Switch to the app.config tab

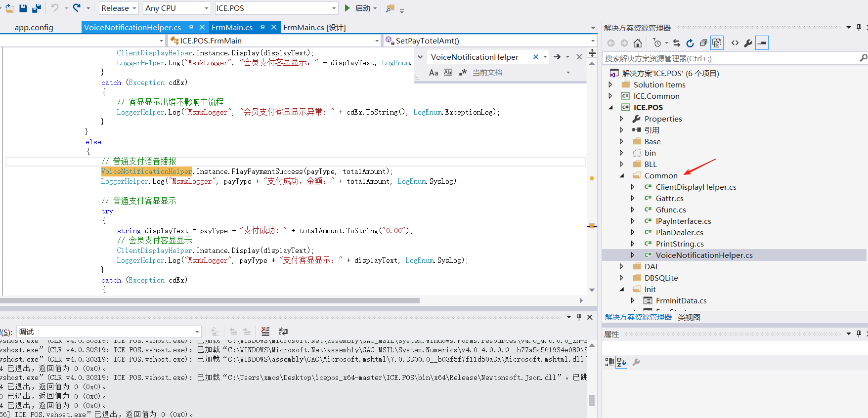[34, 28]
